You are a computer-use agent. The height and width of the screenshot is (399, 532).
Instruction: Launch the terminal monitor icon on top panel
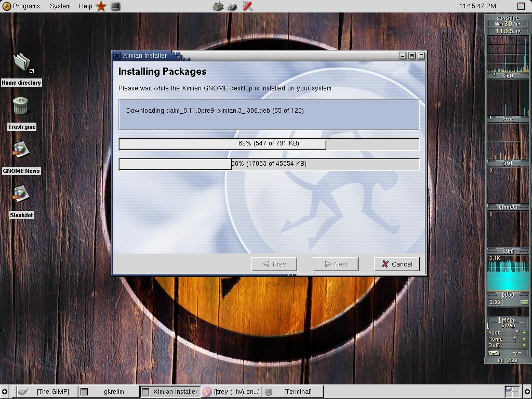pos(116,6)
